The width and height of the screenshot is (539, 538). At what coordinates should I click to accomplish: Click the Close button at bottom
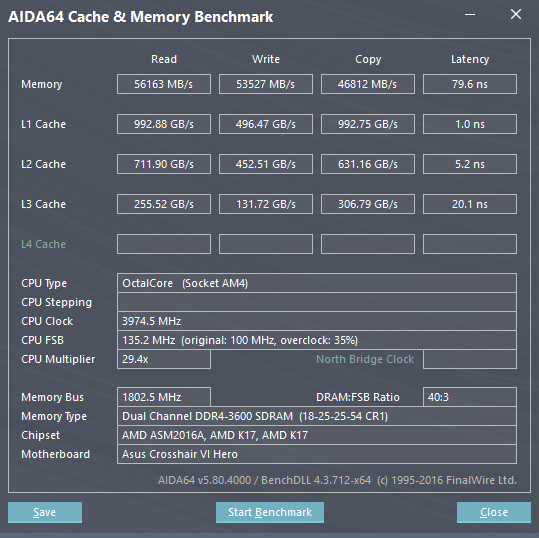[x=494, y=512]
